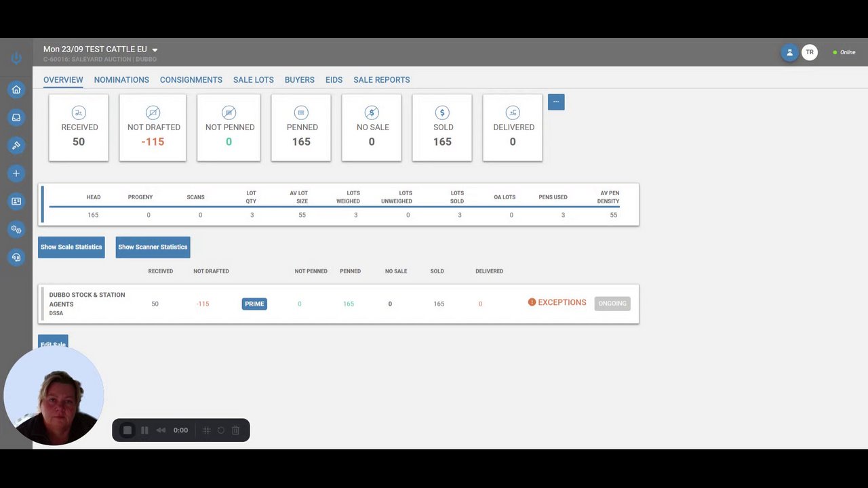Click the grid effects icon on recorder
The height and width of the screenshot is (488, 868).
tap(206, 430)
